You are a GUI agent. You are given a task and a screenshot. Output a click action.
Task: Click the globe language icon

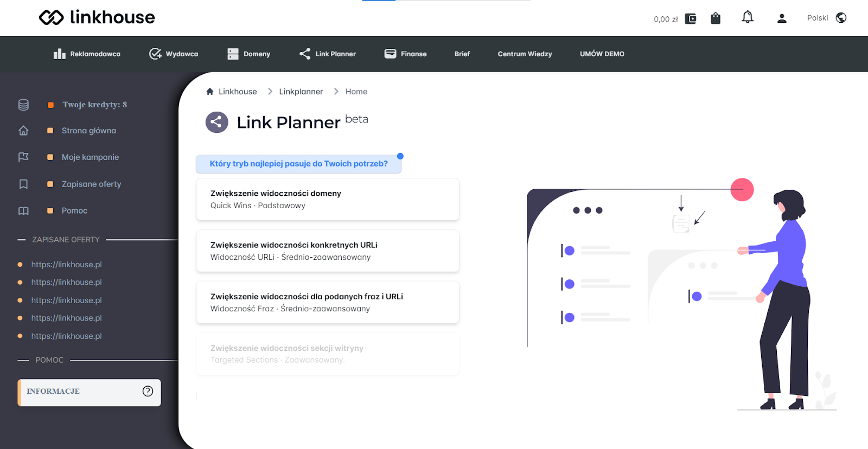[841, 18]
